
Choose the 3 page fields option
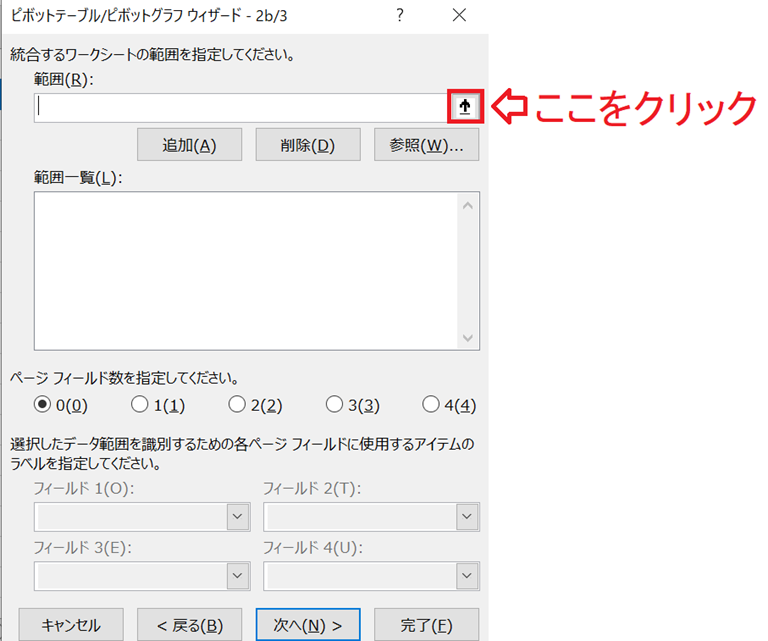335,405
